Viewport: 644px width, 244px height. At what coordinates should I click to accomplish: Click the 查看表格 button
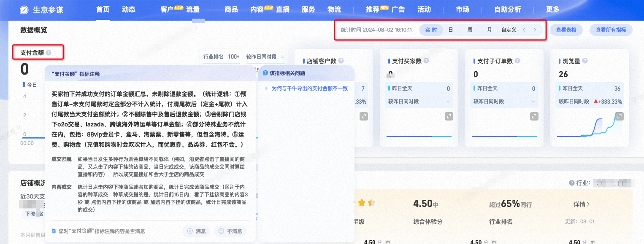tap(566, 30)
